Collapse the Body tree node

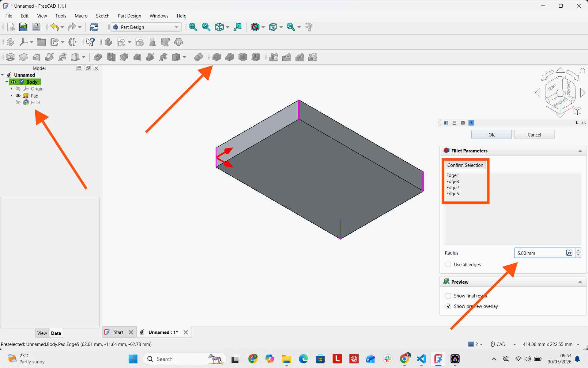[x=7, y=82]
